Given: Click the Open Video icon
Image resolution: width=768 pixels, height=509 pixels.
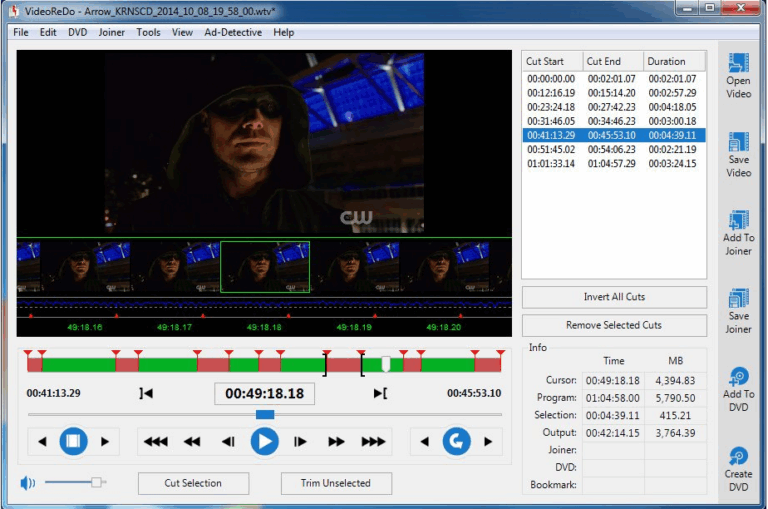Looking at the screenshot, I should tap(738, 64).
